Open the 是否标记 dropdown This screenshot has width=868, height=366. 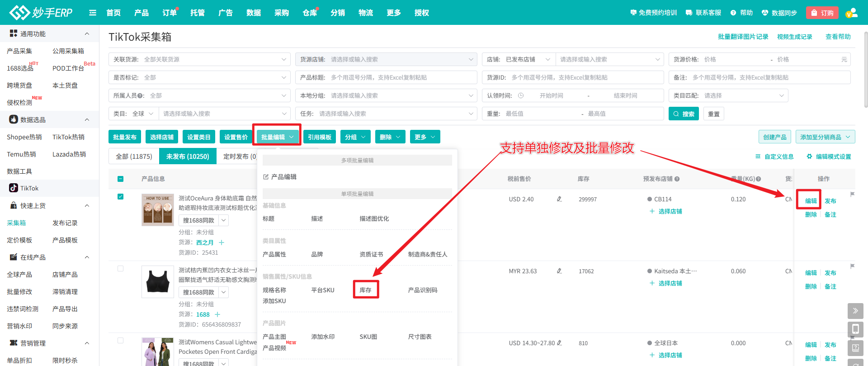(x=199, y=77)
